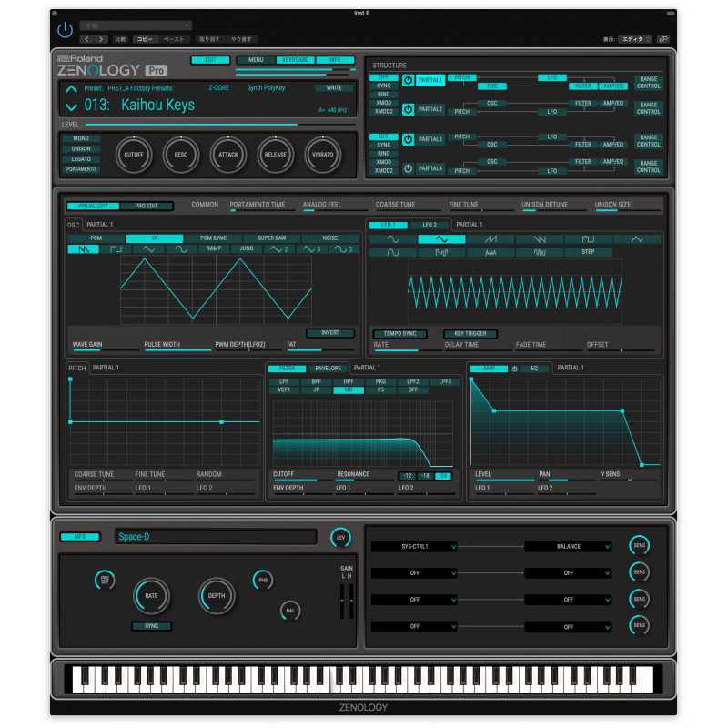Choose the LFO trapezoid wave shape
The image size is (728, 728).
click(x=393, y=252)
